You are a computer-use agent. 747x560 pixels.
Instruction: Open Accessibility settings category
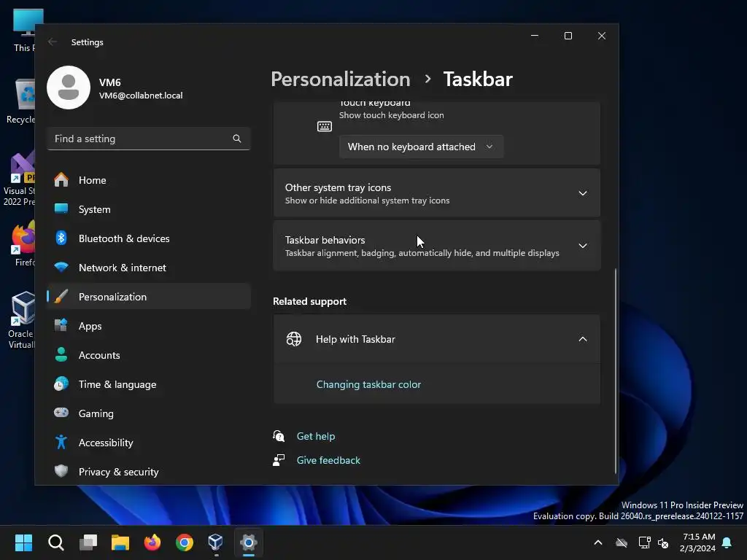point(149,443)
